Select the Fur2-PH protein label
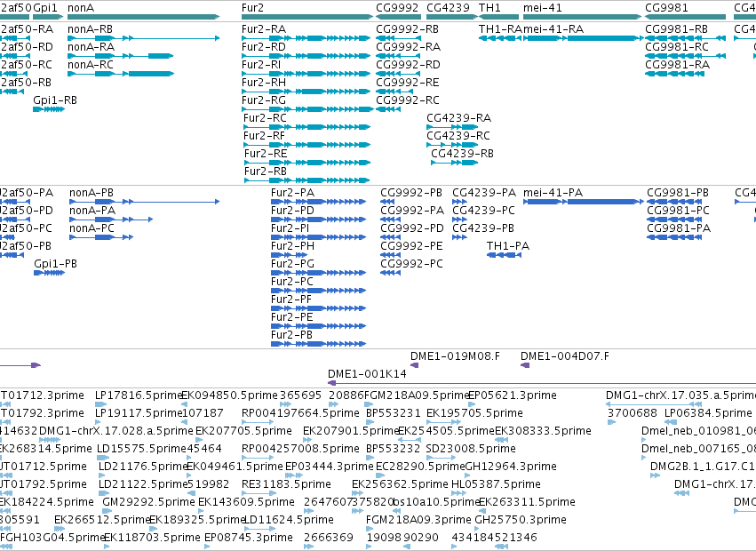The width and height of the screenshot is (756, 551). [292, 246]
